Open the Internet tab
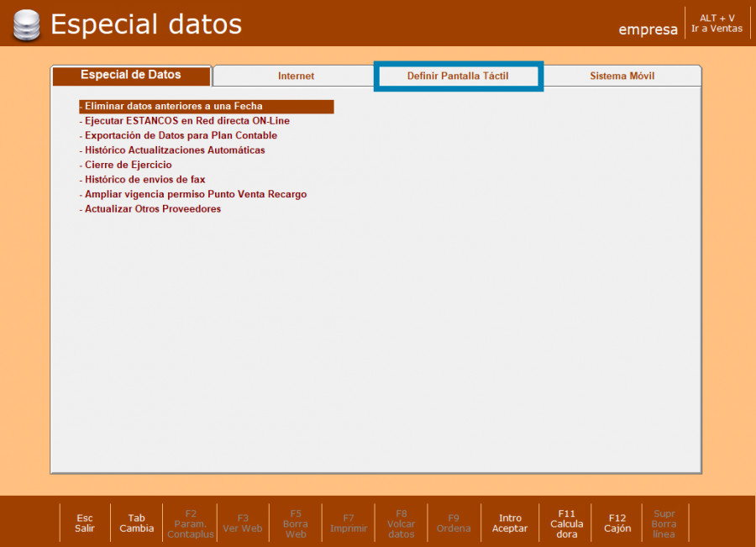This screenshot has height=547, width=756. tap(296, 76)
